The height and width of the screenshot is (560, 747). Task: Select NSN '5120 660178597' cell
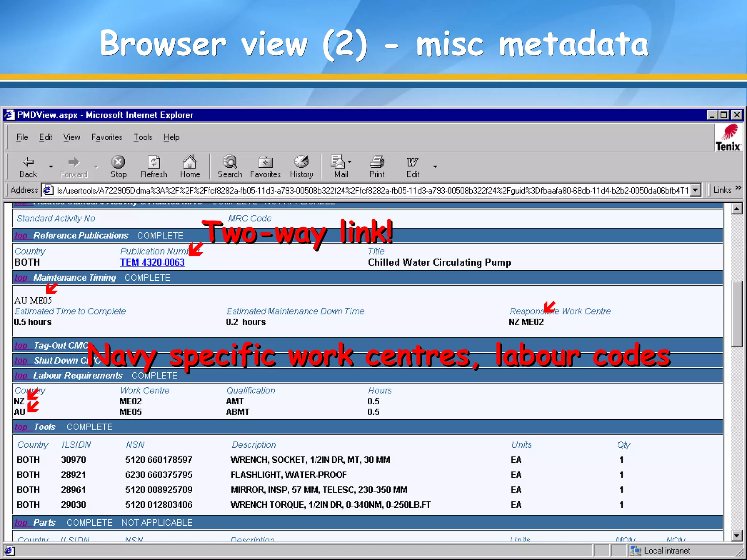159,460
